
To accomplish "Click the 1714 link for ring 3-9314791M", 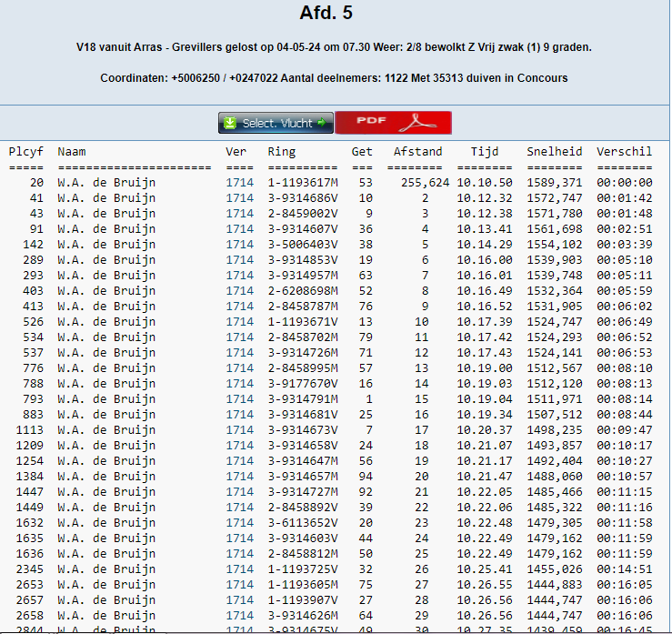I will coord(239,398).
